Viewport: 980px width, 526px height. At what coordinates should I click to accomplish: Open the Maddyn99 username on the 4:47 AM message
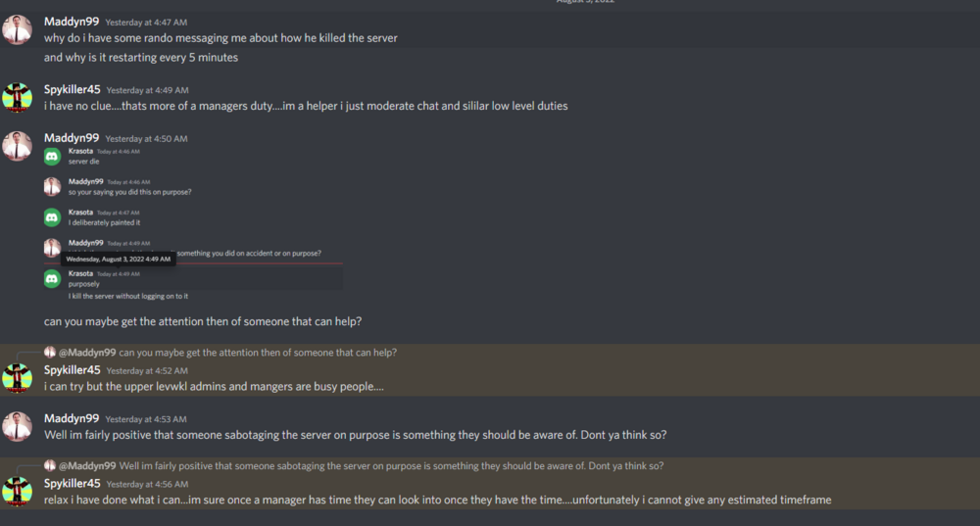click(72, 22)
